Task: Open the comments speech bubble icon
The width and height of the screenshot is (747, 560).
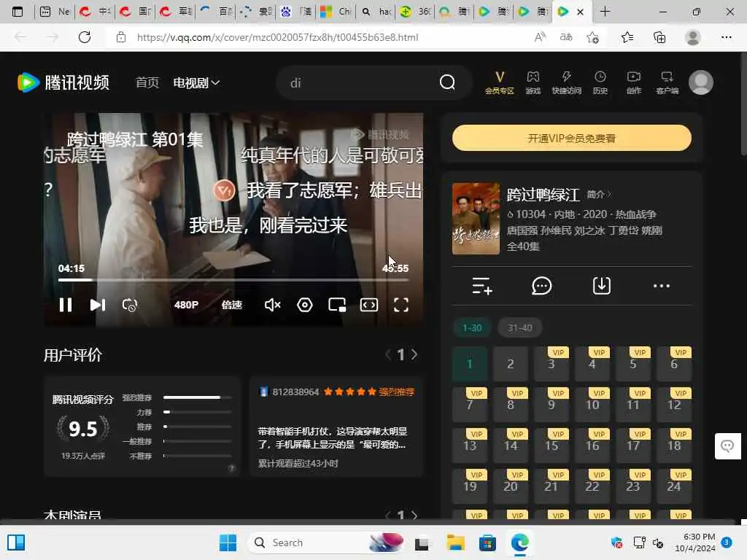Action: (x=542, y=286)
